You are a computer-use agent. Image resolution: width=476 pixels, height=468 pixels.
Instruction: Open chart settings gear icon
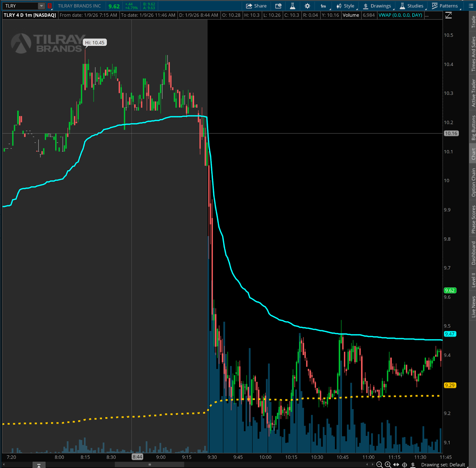coord(307,6)
